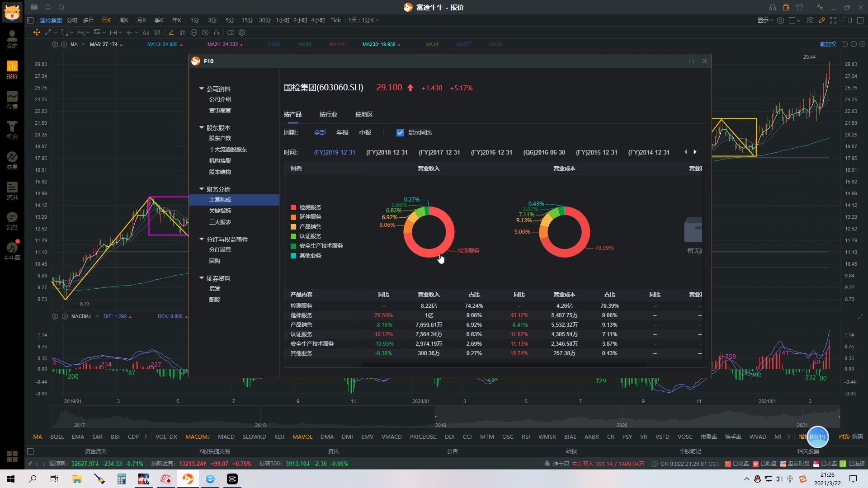Remove the MACDMJ indicator with x icon
The height and width of the screenshot is (488, 868).
pyautogui.click(x=65, y=317)
